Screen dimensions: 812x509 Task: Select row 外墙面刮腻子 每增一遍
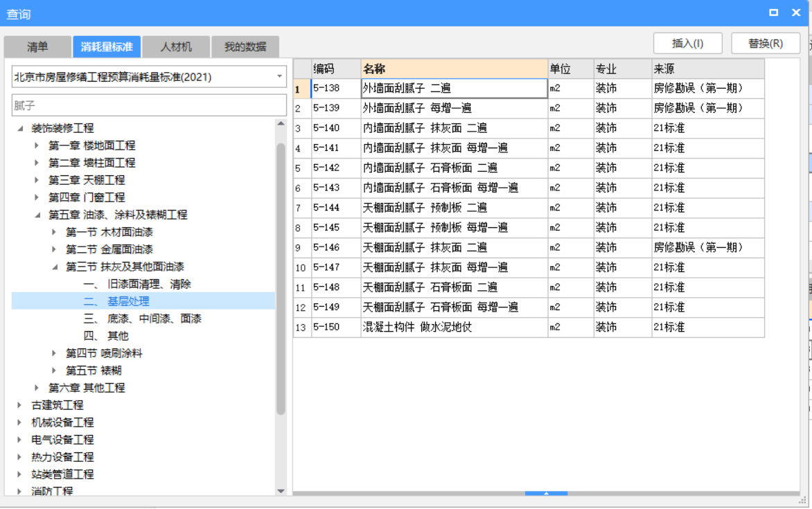[x=529, y=108]
